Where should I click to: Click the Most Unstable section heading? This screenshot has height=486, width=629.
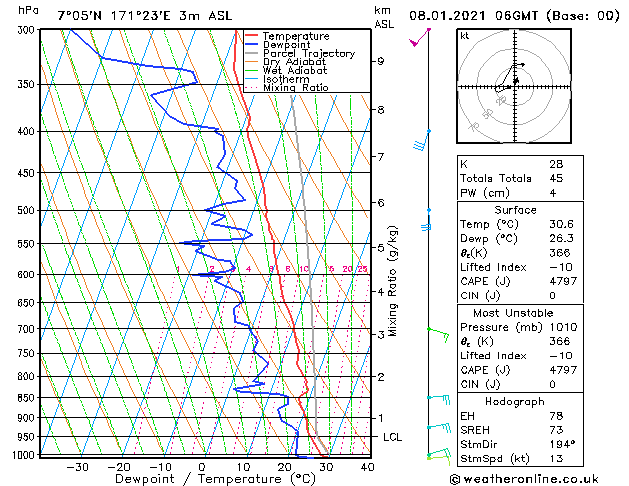(x=513, y=313)
